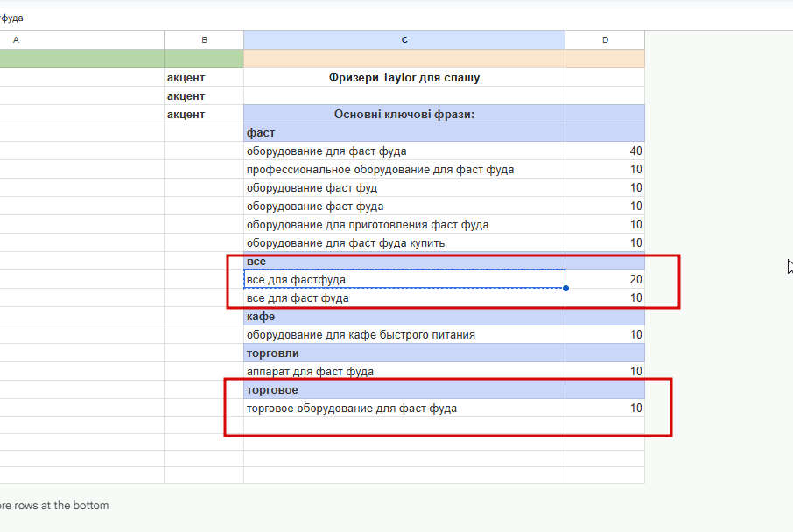Viewport: 793px width, 532px height.
Task: Click value 10 next to 'торговое оборудование для фаст фуда'
Action: pos(605,408)
